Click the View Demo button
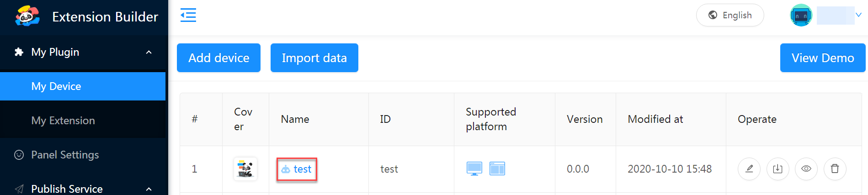This screenshot has height=195, width=868. tap(822, 58)
